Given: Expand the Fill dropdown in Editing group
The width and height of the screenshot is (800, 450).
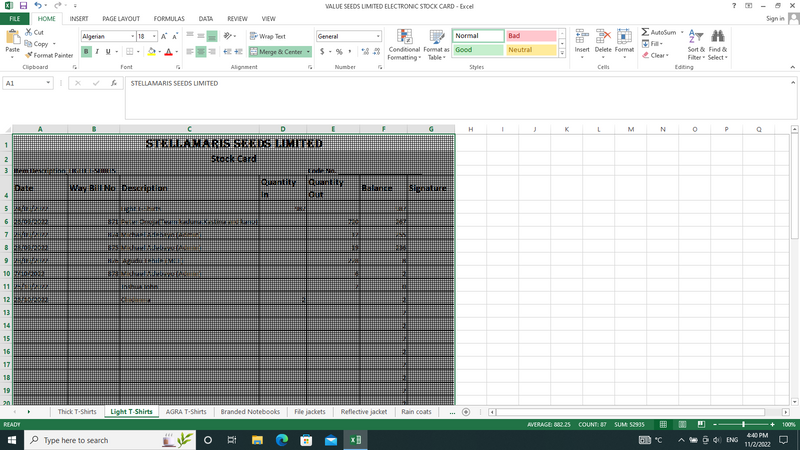Looking at the screenshot, I should [x=661, y=44].
